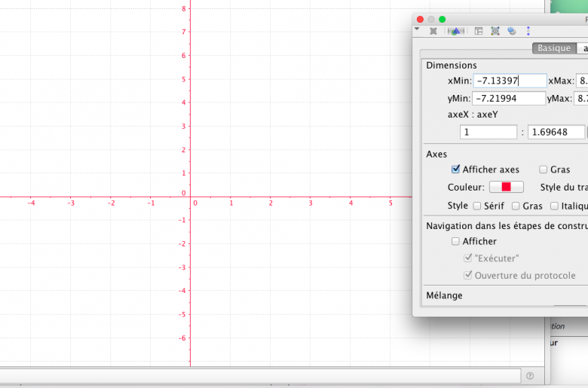Click the Defaults preferences icon
This screenshot has height=388, width=588.
[495, 31]
